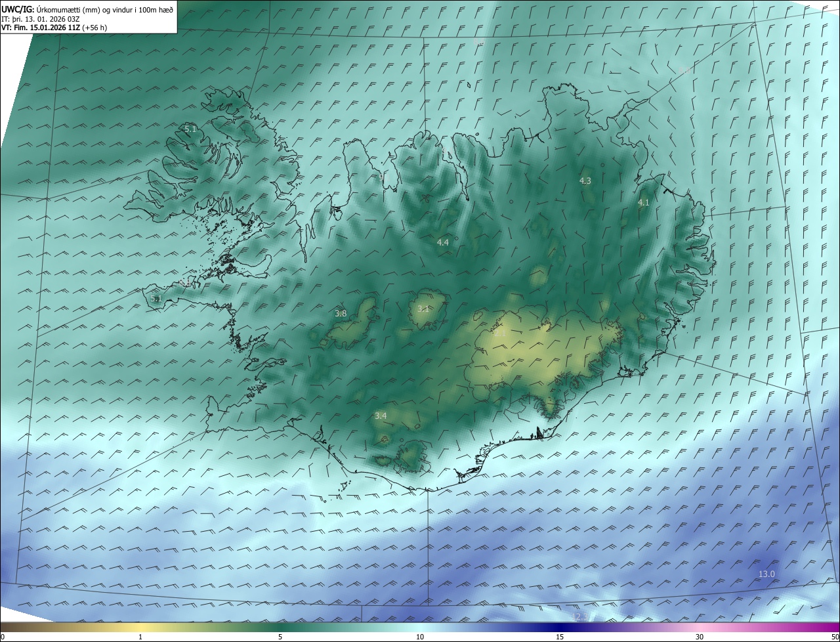
Task: Click the 3.8 value label on the map
Action: (341, 314)
